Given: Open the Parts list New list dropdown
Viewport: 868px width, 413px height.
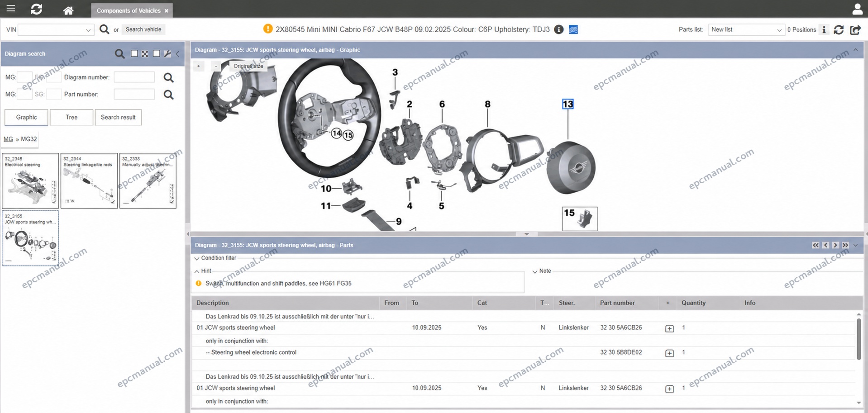Looking at the screenshot, I should [746, 30].
